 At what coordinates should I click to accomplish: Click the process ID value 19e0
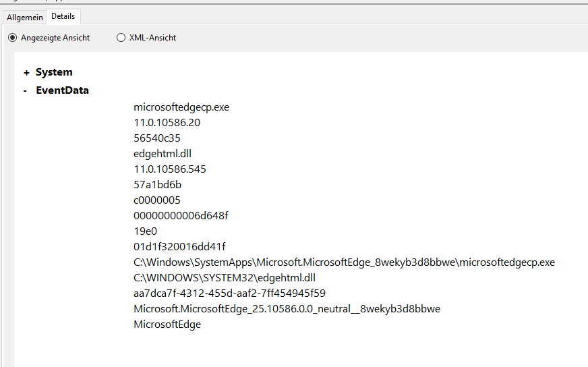145,231
